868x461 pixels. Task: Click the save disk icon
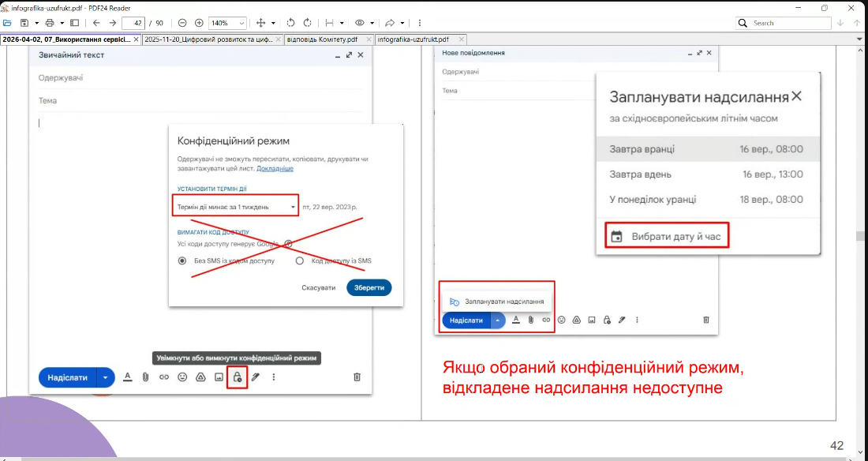[24, 23]
